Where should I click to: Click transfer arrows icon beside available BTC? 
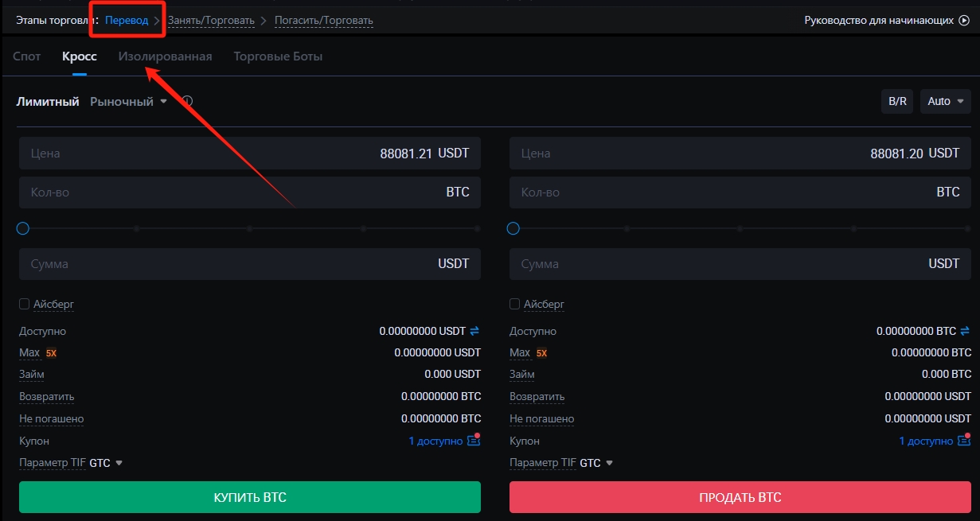pos(965,331)
